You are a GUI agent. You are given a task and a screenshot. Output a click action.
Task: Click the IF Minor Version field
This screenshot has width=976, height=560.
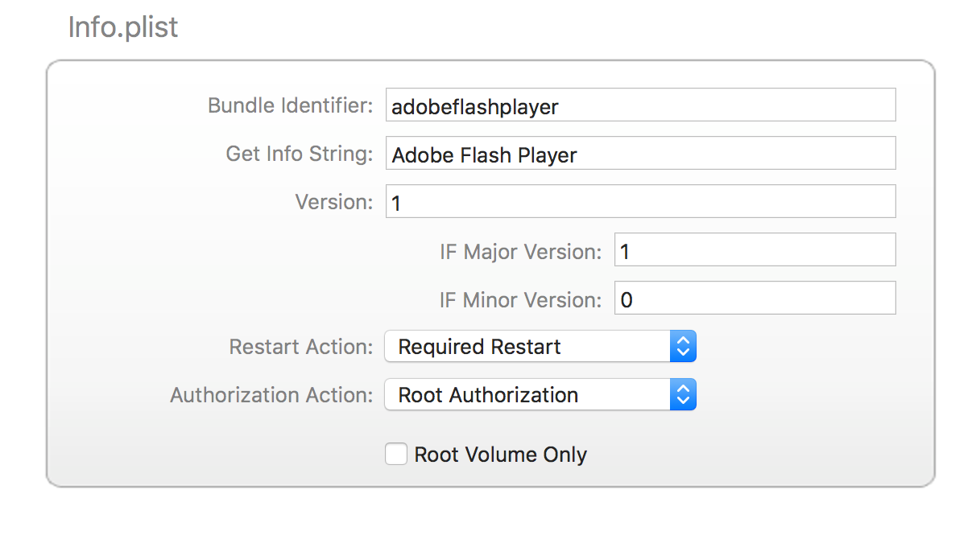click(x=755, y=299)
